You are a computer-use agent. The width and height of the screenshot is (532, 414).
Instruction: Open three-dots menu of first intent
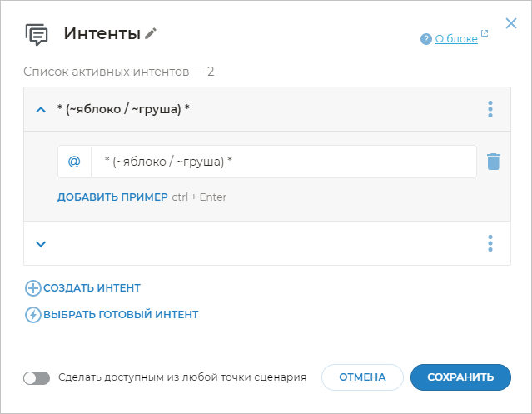tap(490, 109)
